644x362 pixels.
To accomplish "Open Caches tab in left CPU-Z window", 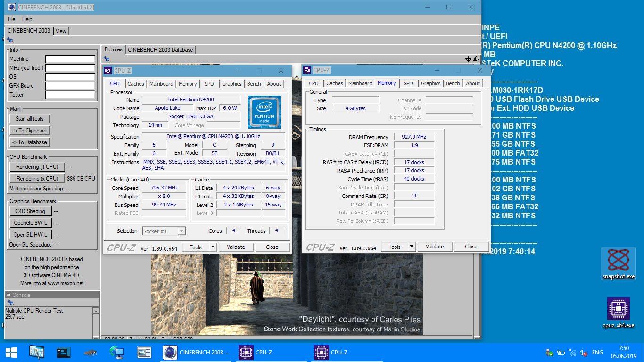I will pos(136,84).
